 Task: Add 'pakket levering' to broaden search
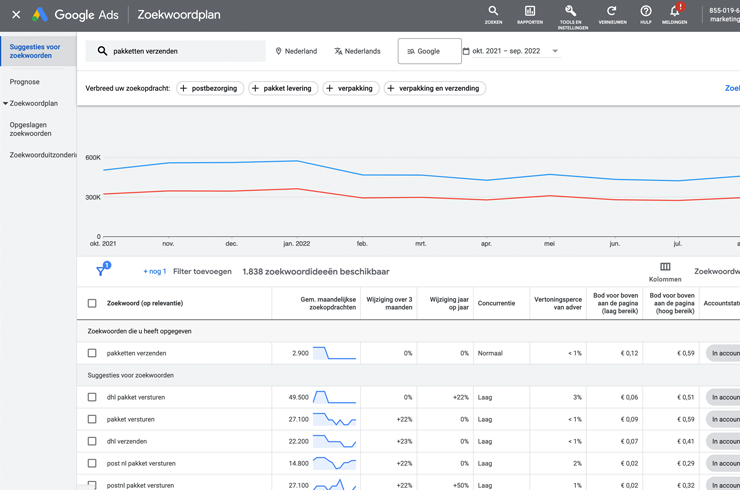(x=283, y=88)
